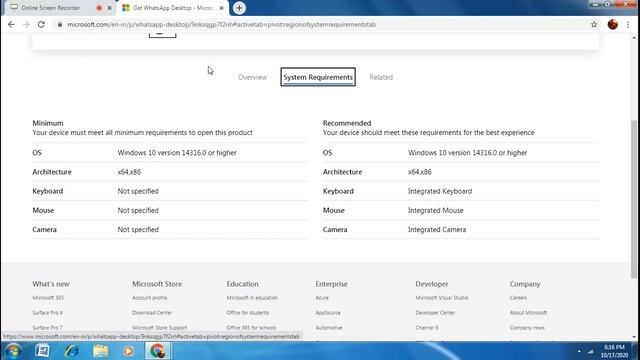This screenshot has width=640, height=360.
Task: Switch to the Related tab
Action: point(381,77)
